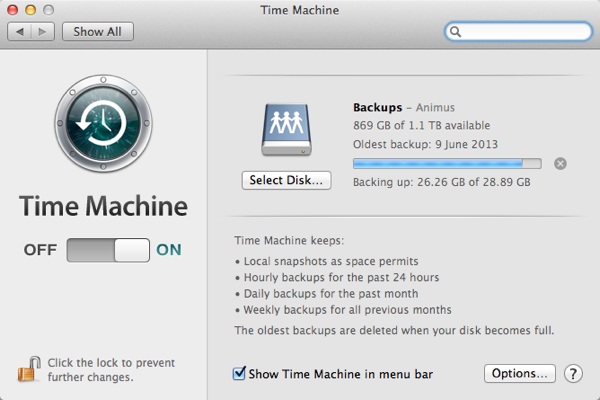The height and width of the screenshot is (400, 600).
Task: Click the magnifying glass in search box
Action: pos(457,32)
